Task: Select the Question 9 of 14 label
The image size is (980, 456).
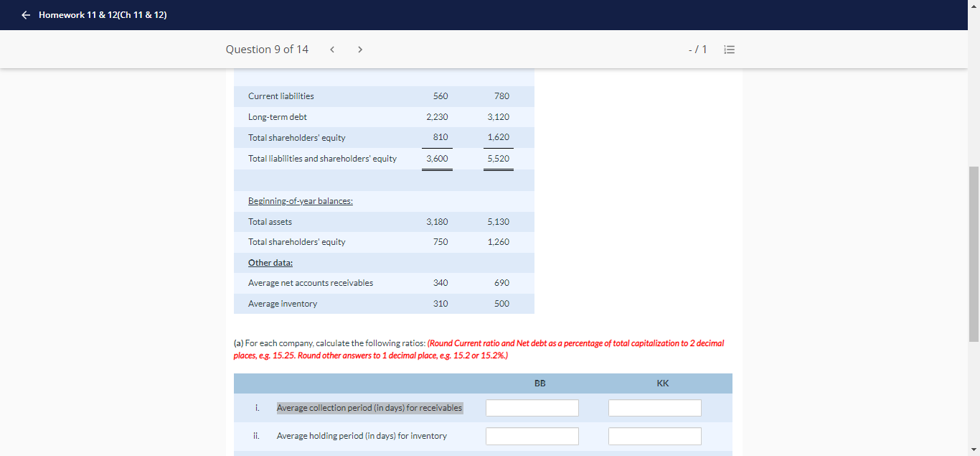Action: point(267,49)
